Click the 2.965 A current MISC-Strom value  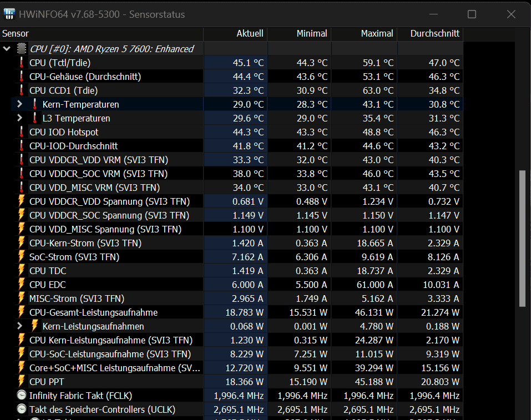pos(247,298)
